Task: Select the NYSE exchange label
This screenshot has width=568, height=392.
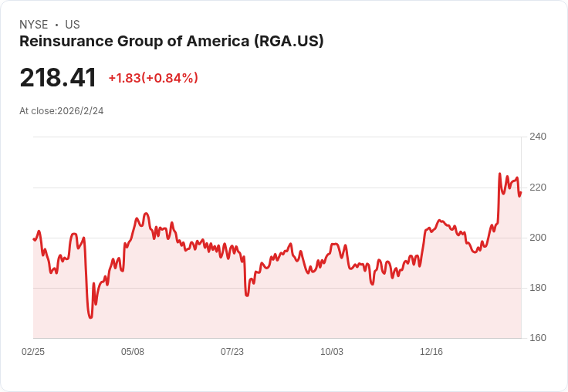Action: click(x=34, y=25)
